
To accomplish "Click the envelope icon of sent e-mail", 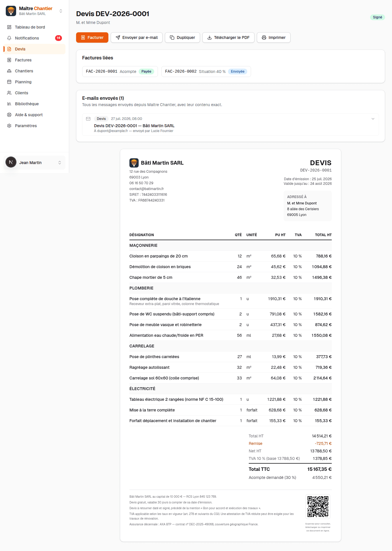I will tap(88, 119).
